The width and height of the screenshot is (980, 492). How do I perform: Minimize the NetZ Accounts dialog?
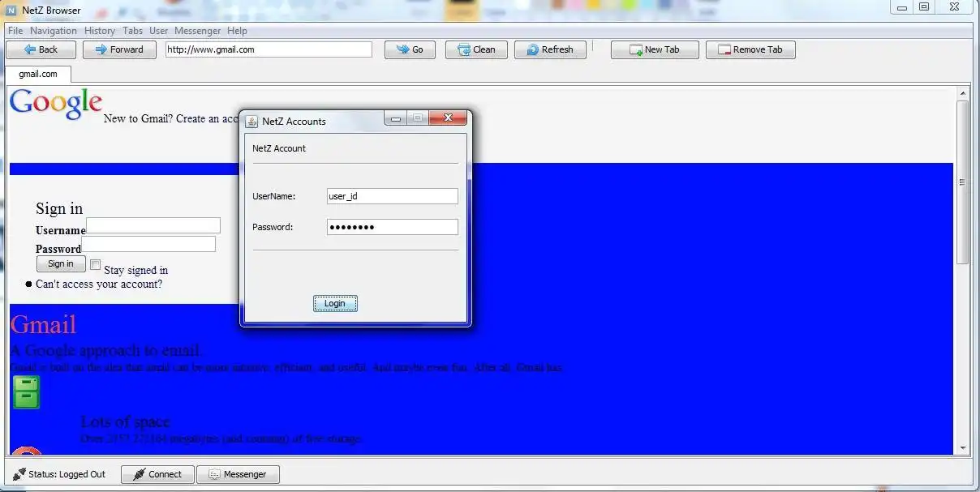tap(396, 118)
